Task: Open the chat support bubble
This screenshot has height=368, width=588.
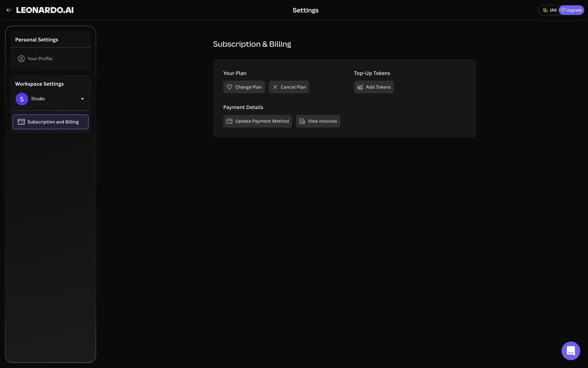Action: click(x=571, y=351)
